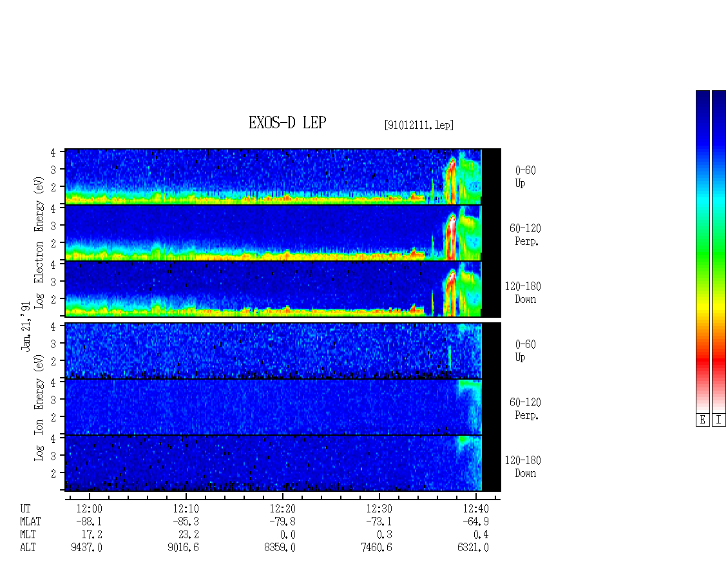Image resolution: width=728 pixels, height=564 pixels.
Task: Click the MLT row header
Action: 28,535
